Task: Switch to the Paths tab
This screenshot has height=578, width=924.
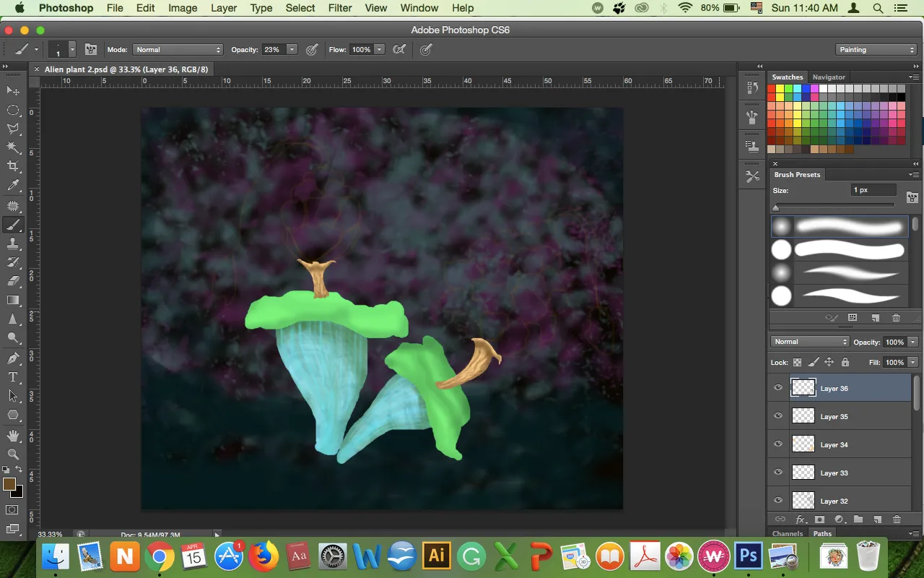Action: (x=823, y=534)
